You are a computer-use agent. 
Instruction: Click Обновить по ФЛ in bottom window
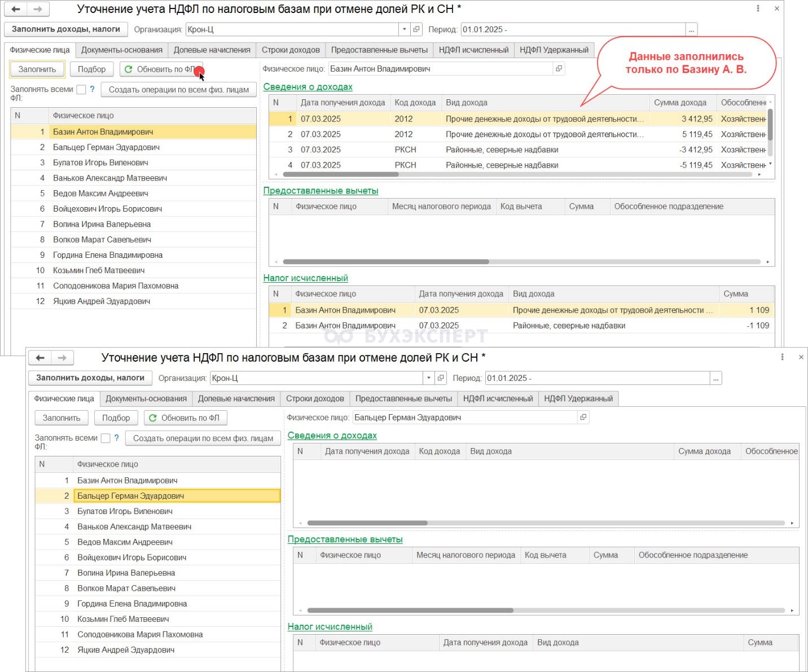186,418
